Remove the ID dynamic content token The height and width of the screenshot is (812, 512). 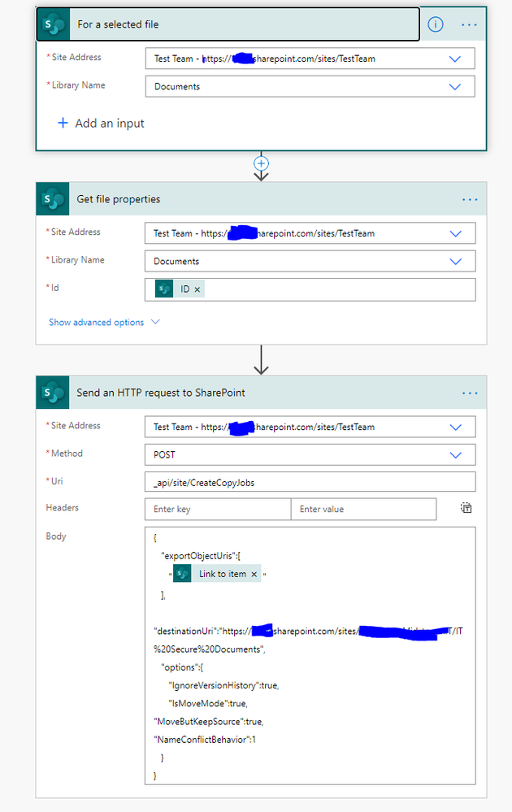pos(197,289)
